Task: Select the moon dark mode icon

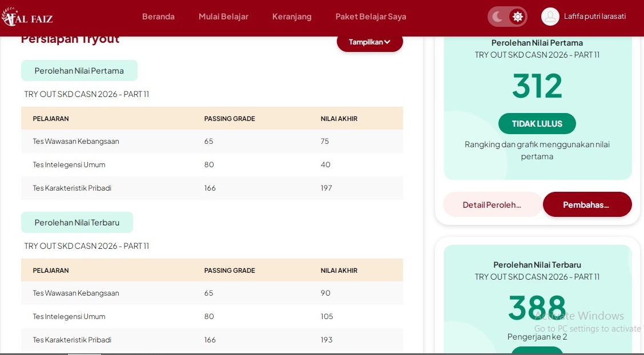Action: click(x=498, y=17)
